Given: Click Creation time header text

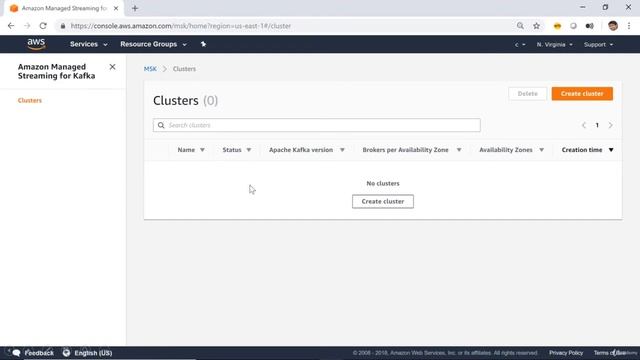Looking at the screenshot, I should click(582, 150).
